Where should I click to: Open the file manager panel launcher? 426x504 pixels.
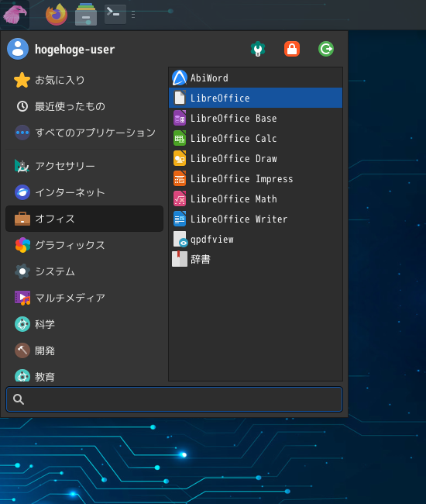(86, 15)
